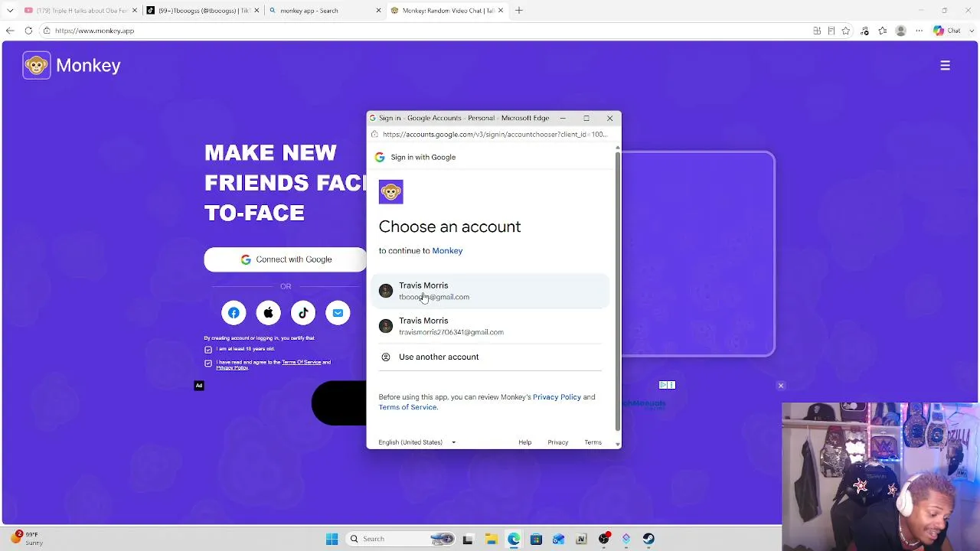The width and height of the screenshot is (980, 551).
Task: Click the sign-in popup address bar URL
Action: [x=495, y=135]
